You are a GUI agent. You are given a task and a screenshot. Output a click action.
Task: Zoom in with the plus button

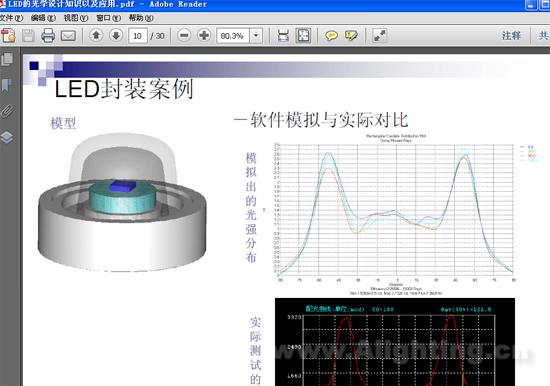(204, 35)
